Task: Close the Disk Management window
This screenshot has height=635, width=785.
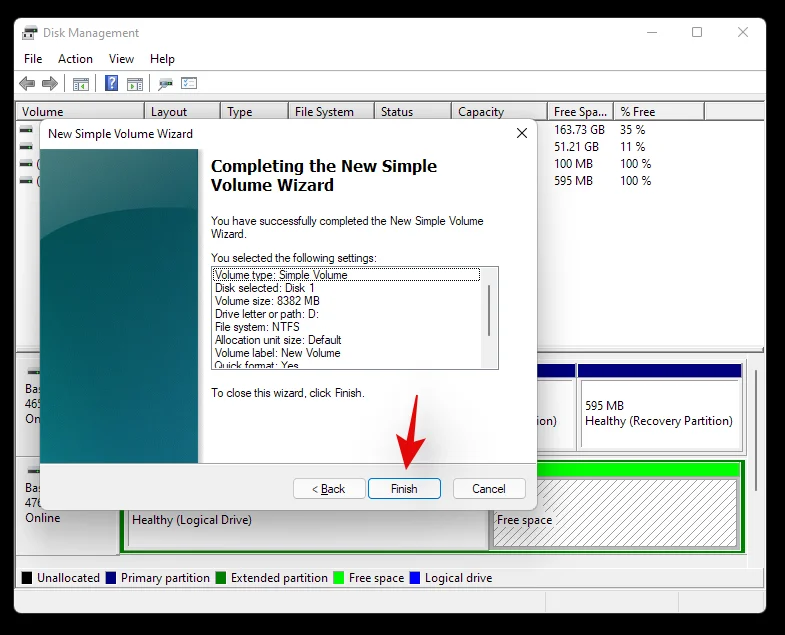Action: tap(743, 33)
